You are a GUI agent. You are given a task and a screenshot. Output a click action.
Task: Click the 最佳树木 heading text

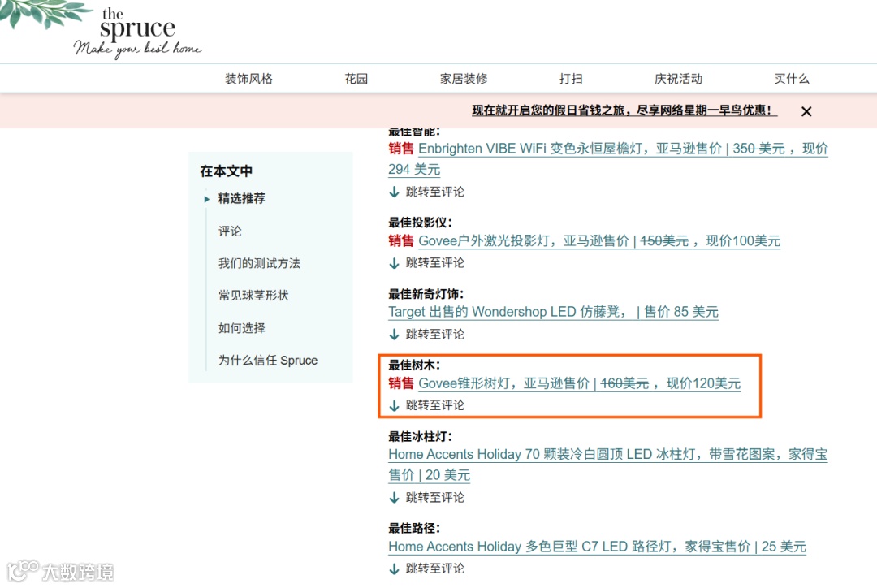coord(414,365)
